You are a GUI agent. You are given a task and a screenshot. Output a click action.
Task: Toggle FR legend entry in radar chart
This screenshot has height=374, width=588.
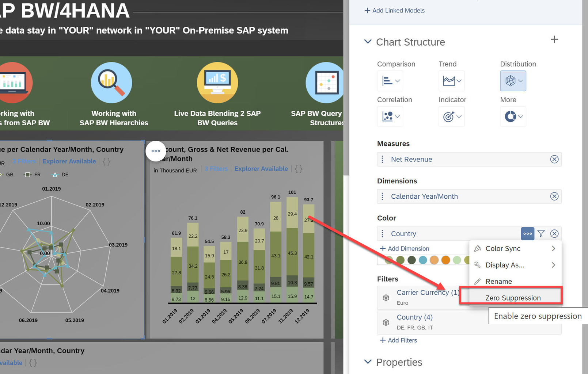[33, 175]
